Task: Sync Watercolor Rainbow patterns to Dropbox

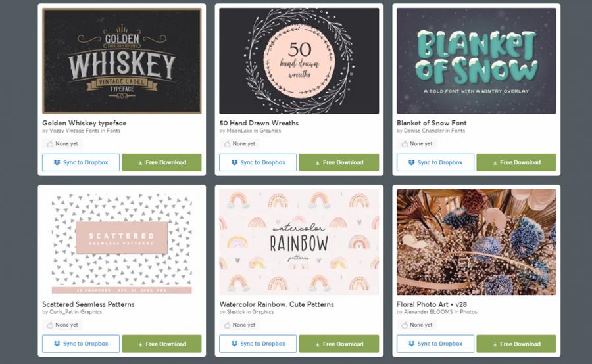Action: (x=258, y=344)
